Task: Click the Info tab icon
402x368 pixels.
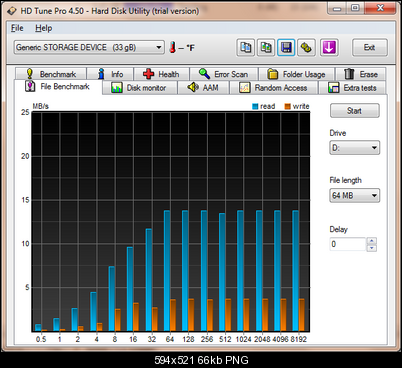Action: [x=101, y=74]
